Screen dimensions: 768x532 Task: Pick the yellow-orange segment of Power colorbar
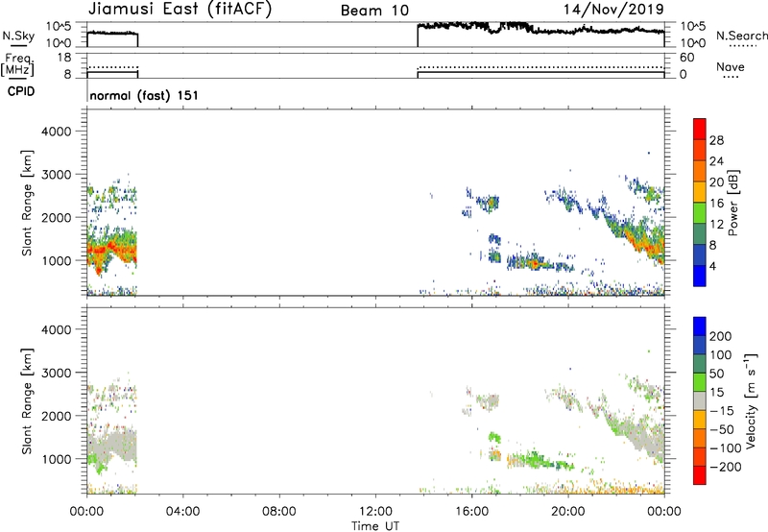point(700,192)
